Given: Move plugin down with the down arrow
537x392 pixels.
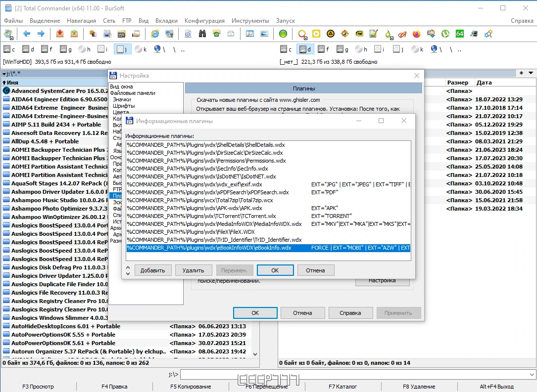Looking at the screenshot, I should 128,273.
